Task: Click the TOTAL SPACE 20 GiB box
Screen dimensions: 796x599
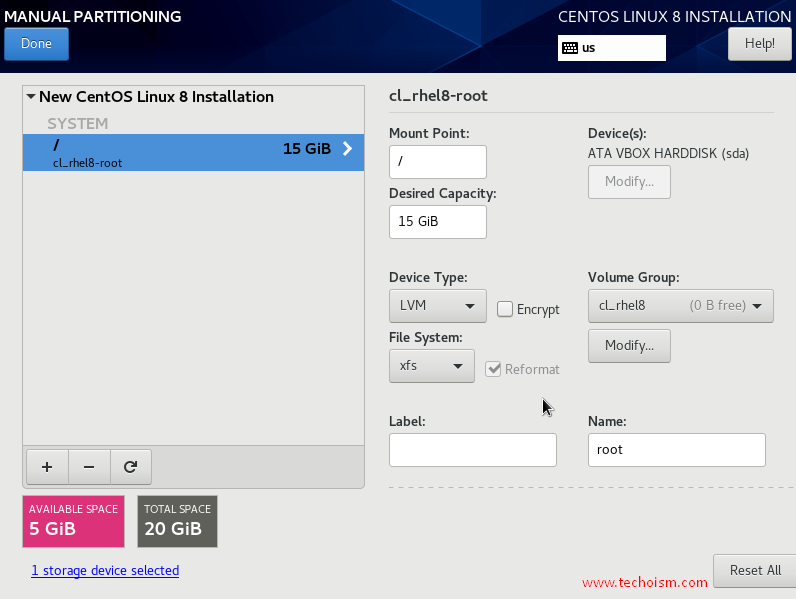Action: point(177,521)
